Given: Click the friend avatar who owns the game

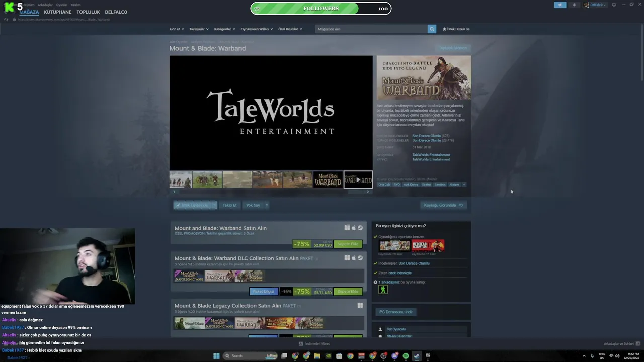Looking at the screenshot, I should coord(383,289).
